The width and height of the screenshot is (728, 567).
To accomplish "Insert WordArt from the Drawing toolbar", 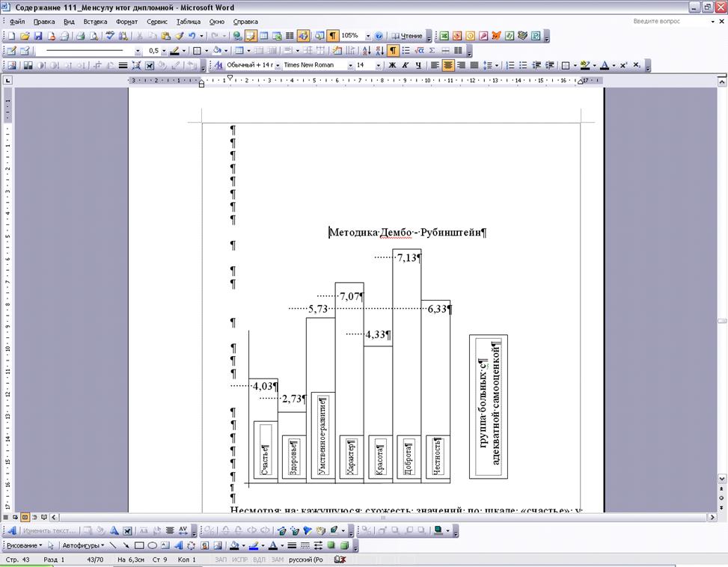I will 177,545.
